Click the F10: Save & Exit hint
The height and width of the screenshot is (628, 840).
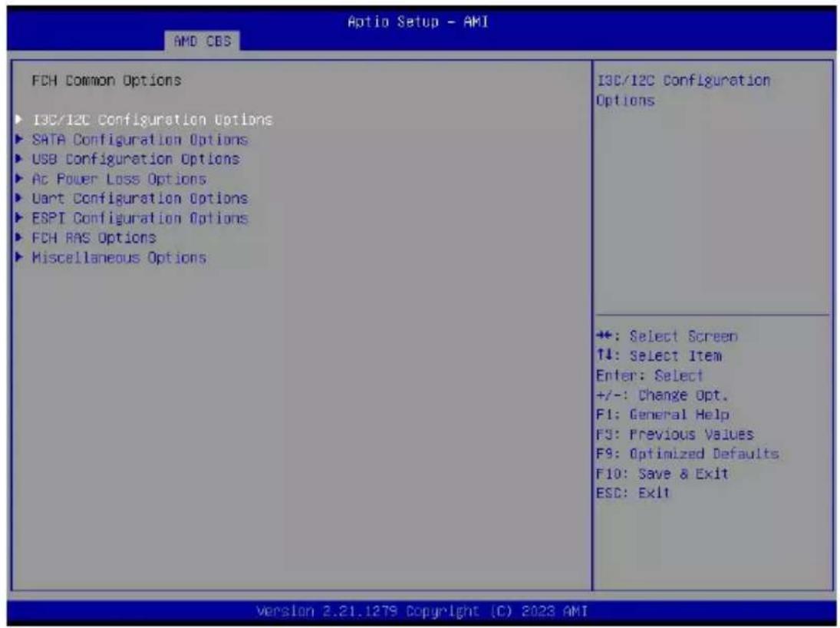(x=662, y=474)
